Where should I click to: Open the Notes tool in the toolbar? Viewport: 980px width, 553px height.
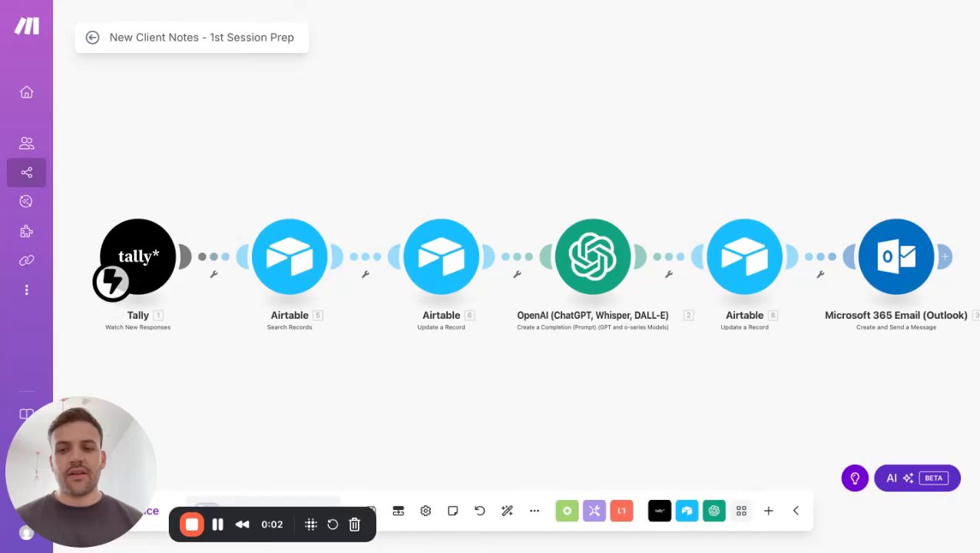pos(452,511)
